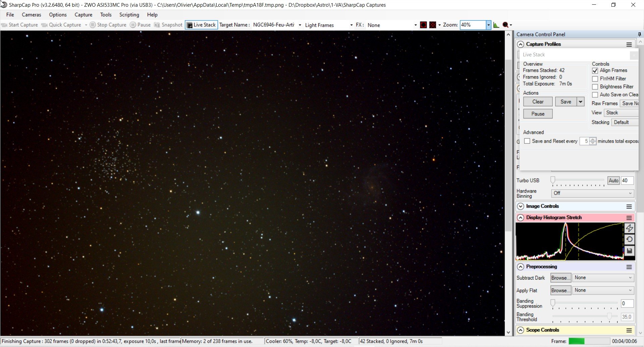644x347 pixels.
Task: Toggle the FWHM Filter checkbox
Action: [595, 79]
